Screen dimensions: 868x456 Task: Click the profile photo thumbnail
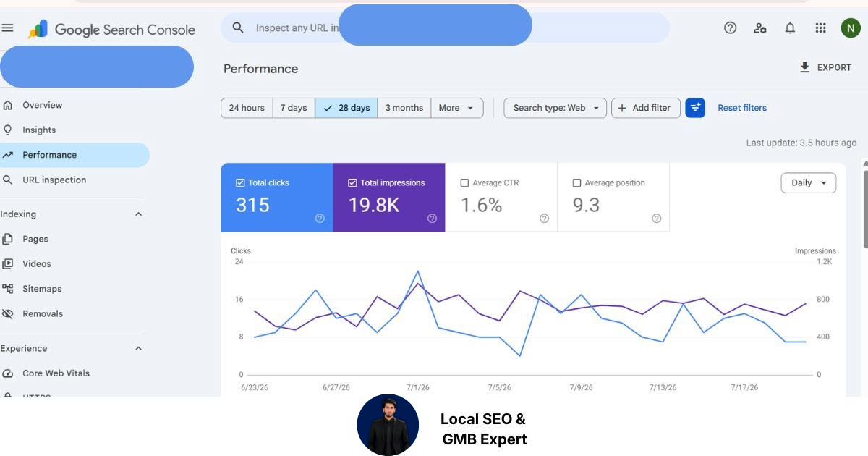(388, 425)
